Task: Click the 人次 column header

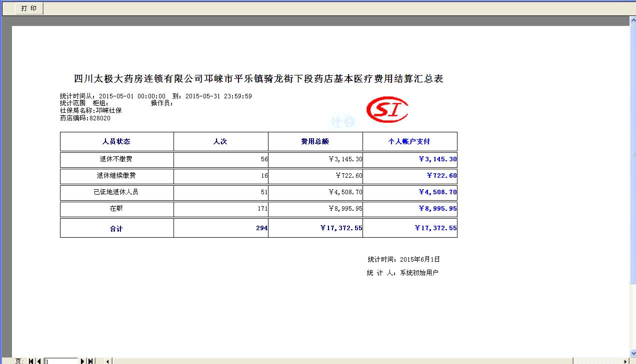Action: pos(220,142)
